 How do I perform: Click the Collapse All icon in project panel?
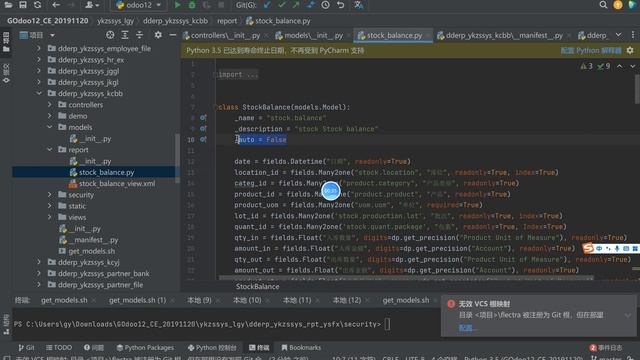(140, 35)
